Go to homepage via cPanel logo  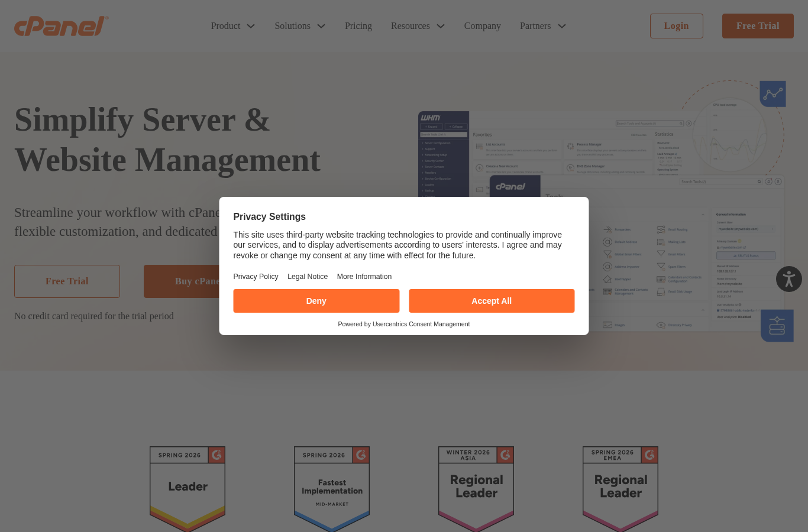click(61, 26)
